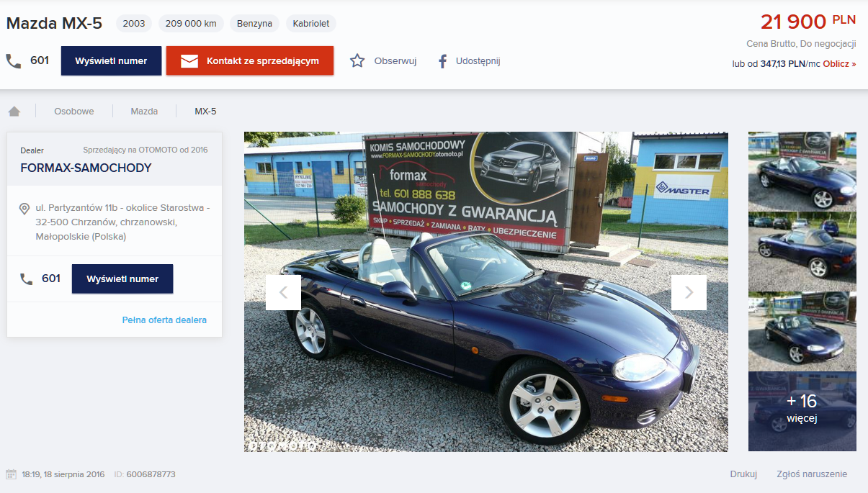Image resolution: width=868 pixels, height=493 pixels.
Task: Show the previous photo with the left arrow
Action: point(283,292)
